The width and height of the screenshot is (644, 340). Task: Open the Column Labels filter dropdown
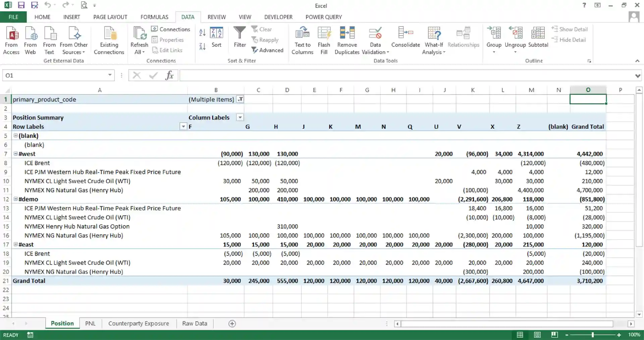(240, 118)
